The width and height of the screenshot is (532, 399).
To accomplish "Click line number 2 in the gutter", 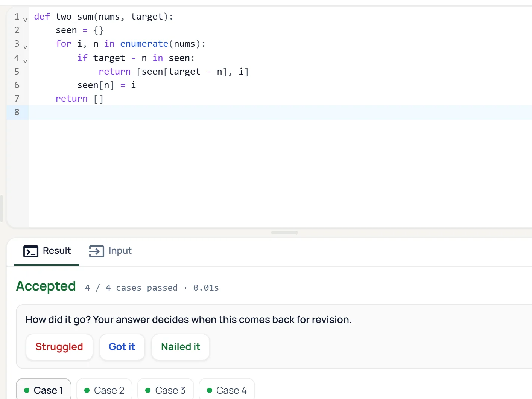I will coord(17,30).
